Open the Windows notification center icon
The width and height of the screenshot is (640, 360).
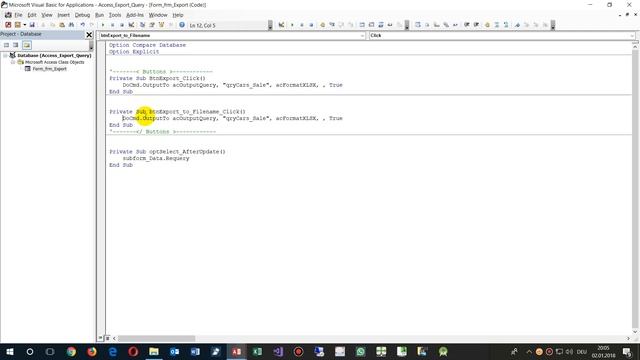click(x=627, y=351)
